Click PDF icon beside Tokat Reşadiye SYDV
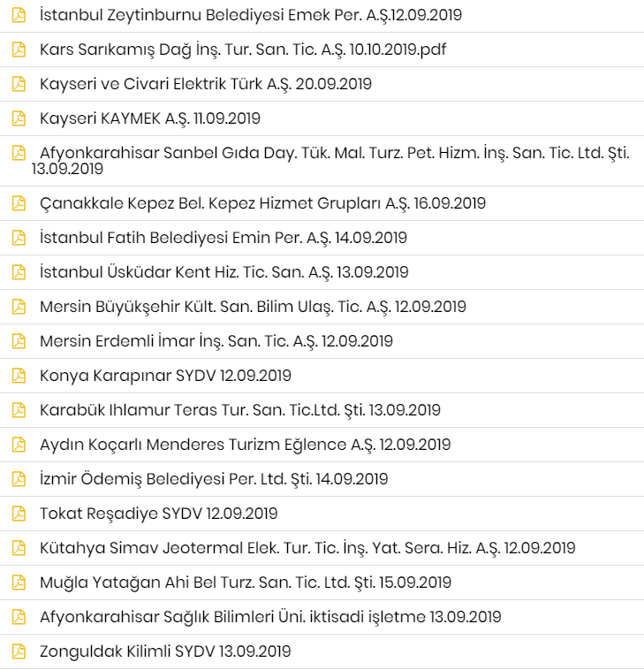Screen dimensions: 644x670 pos(19,514)
